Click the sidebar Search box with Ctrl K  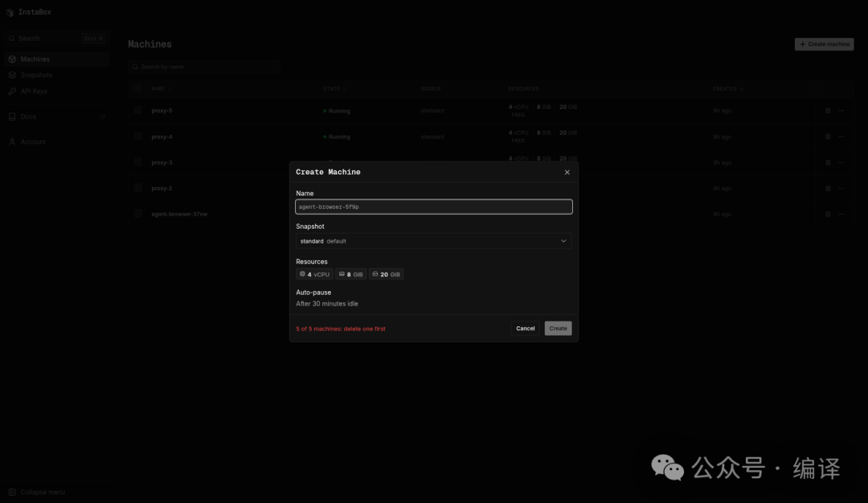(x=56, y=39)
